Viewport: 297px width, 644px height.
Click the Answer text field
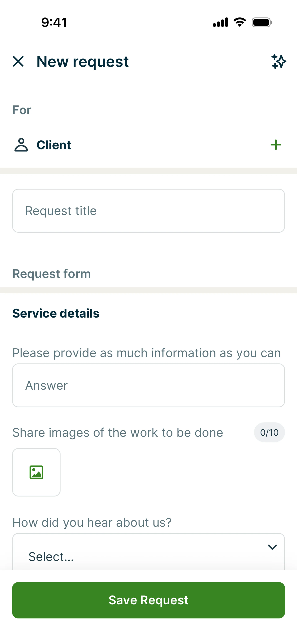click(x=148, y=385)
